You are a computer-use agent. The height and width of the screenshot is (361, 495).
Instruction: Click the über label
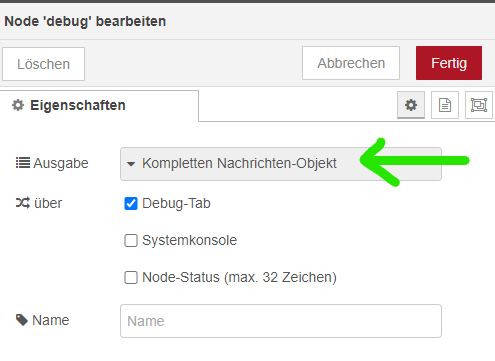click(x=39, y=203)
